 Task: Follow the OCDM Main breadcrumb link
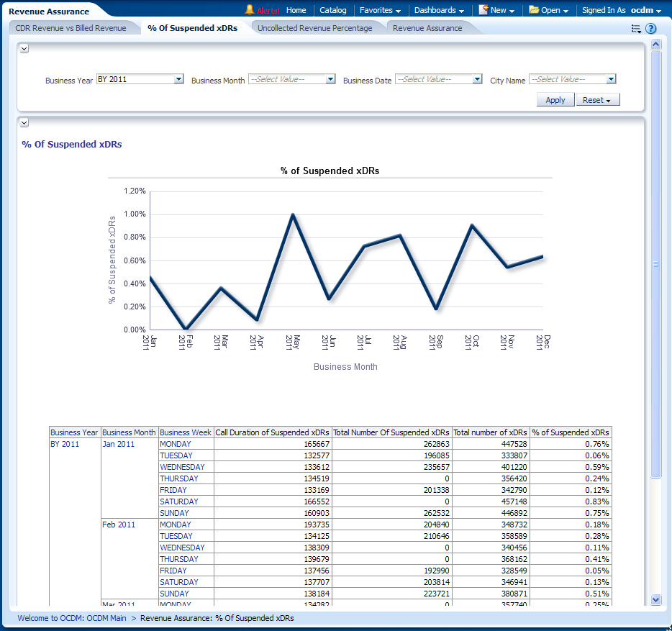[x=72, y=618]
